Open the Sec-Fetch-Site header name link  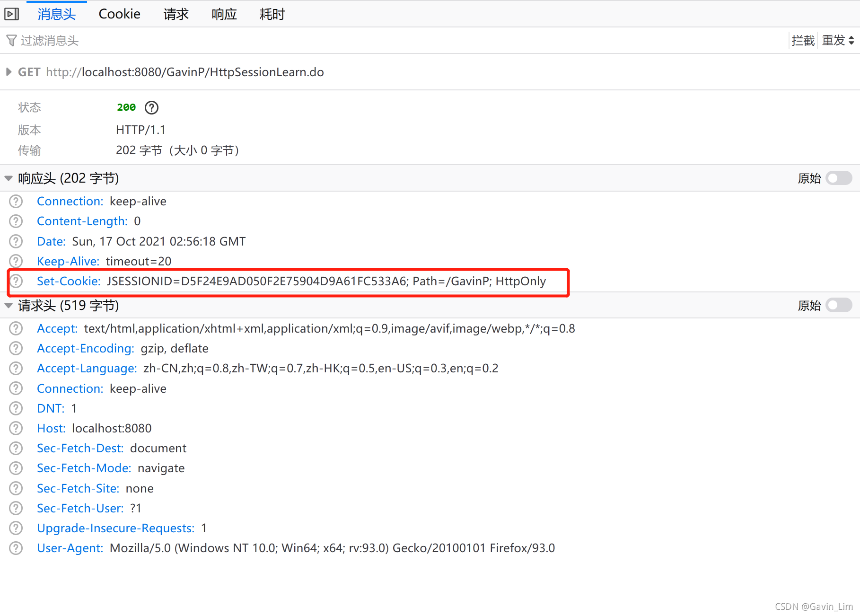point(78,489)
